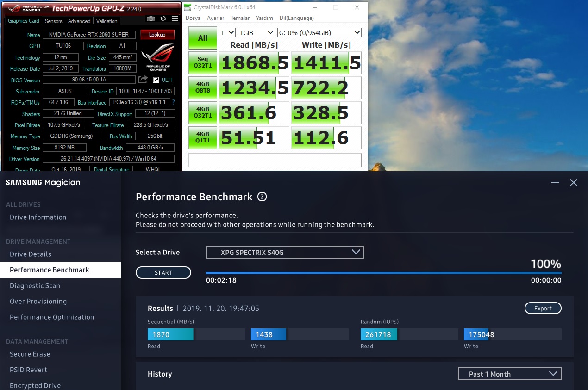The height and width of the screenshot is (390, 588).
Task: Click the Export results button
Action: 543,309
